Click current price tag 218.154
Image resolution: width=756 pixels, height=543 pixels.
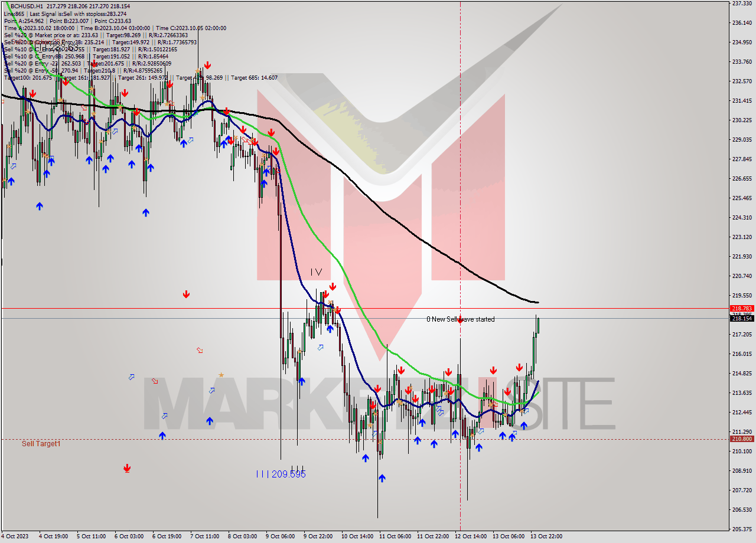pos(742,318)
